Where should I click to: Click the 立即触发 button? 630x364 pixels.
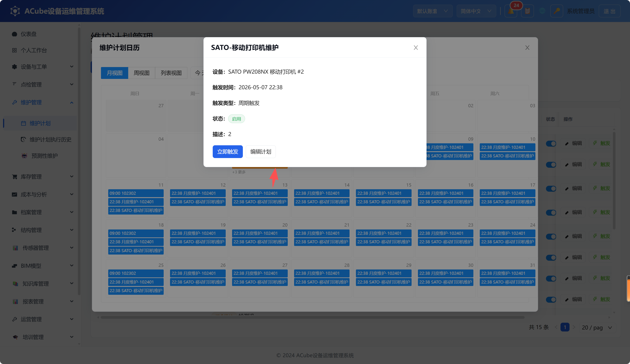227,152
